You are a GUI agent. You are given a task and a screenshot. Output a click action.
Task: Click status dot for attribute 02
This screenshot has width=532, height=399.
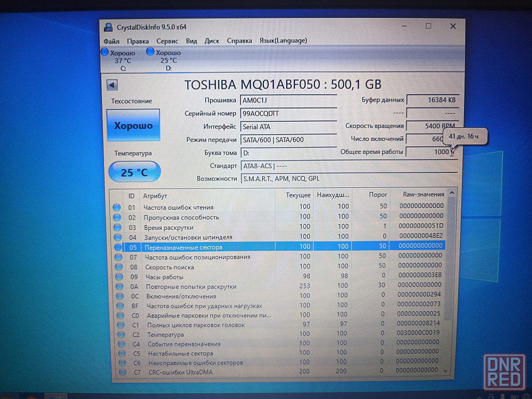click(118, 217)
